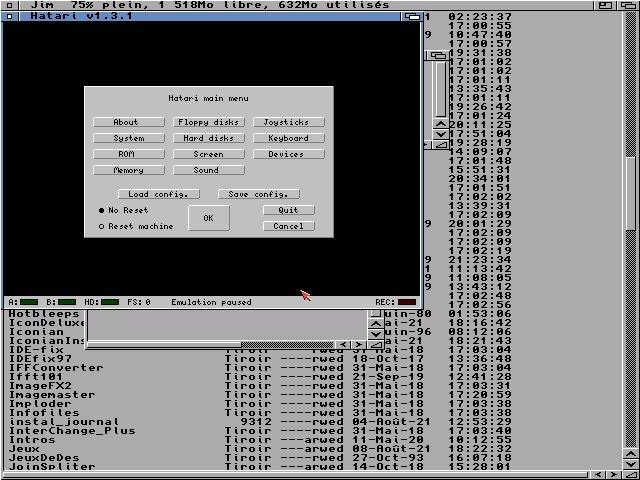Viewport: 640px width, 480px height.
Task: Select the InterChange_Plus drawer entry
Action: pyautogui.click(x=72, y=431)
